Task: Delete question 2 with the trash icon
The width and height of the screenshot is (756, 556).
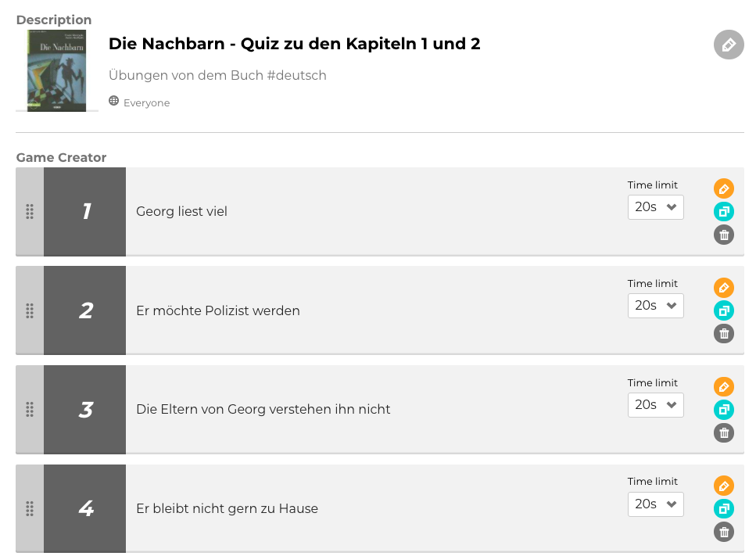Action: (724, 334)
